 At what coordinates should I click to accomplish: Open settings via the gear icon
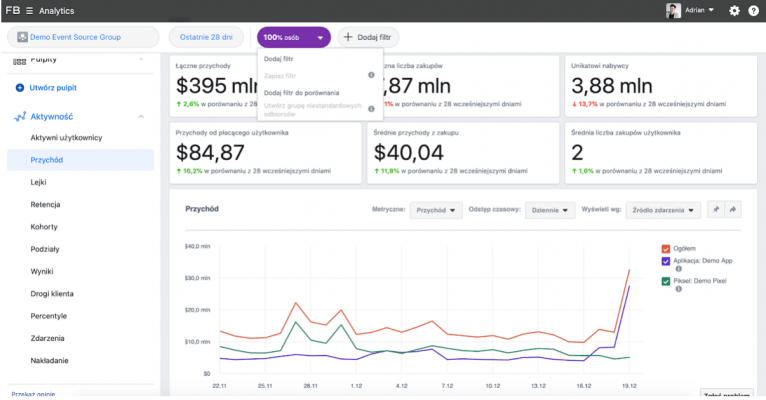click(x=734, y=10)
